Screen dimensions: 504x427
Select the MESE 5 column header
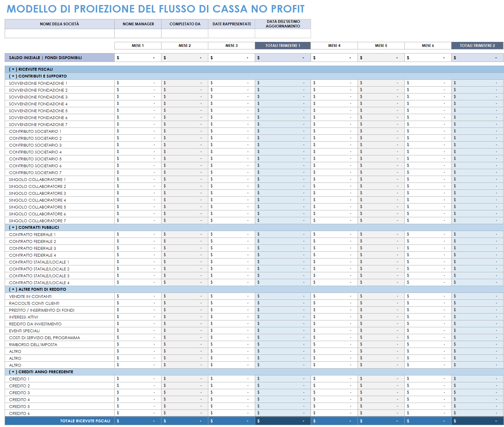click(x=381, y=46)
